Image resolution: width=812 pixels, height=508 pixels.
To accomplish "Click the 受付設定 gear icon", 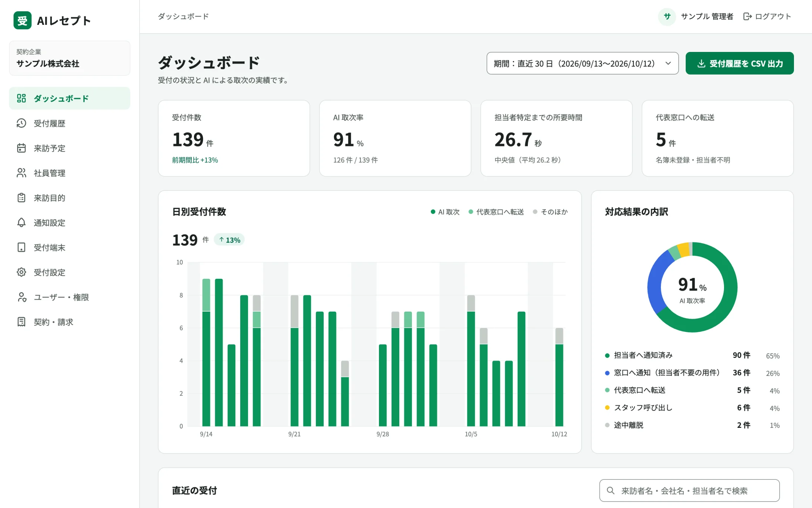I will pos(21,272).
